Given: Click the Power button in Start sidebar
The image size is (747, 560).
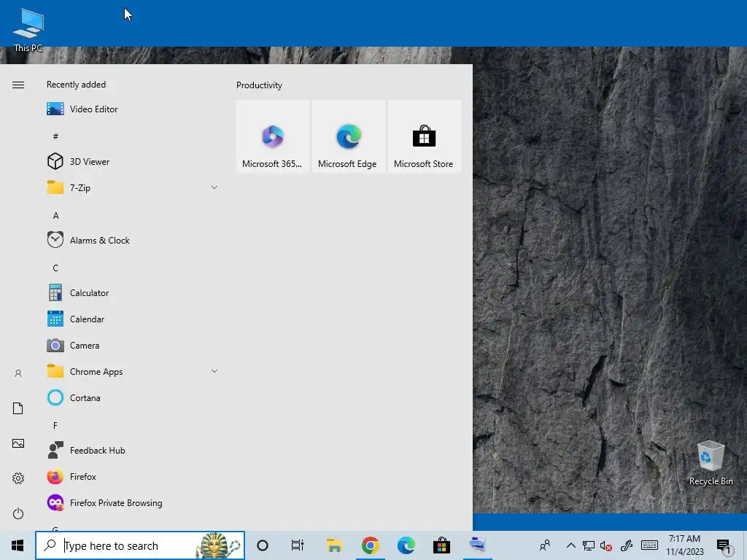Looking at the screenshot, I should 18,513.
